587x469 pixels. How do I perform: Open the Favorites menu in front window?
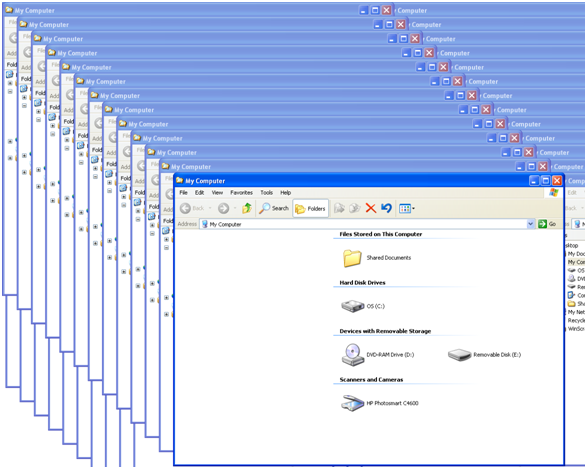[x=241, y=193]
